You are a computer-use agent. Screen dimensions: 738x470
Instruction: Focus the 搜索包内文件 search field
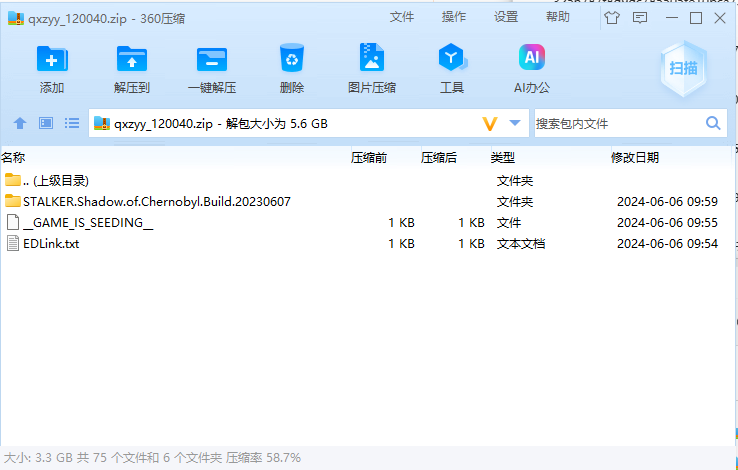pyautogui.click(x=619, y=123)
